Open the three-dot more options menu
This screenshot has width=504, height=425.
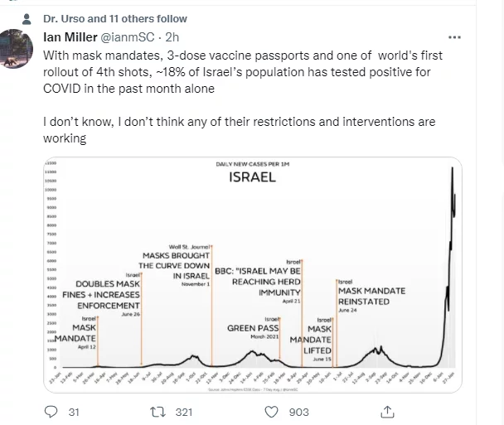click(455, 38)
